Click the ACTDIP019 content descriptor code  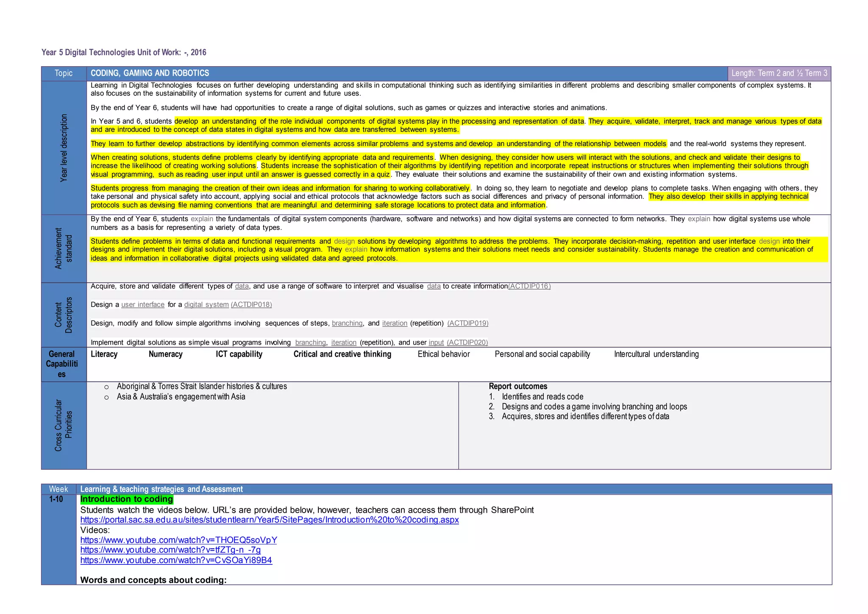[467, 323]
